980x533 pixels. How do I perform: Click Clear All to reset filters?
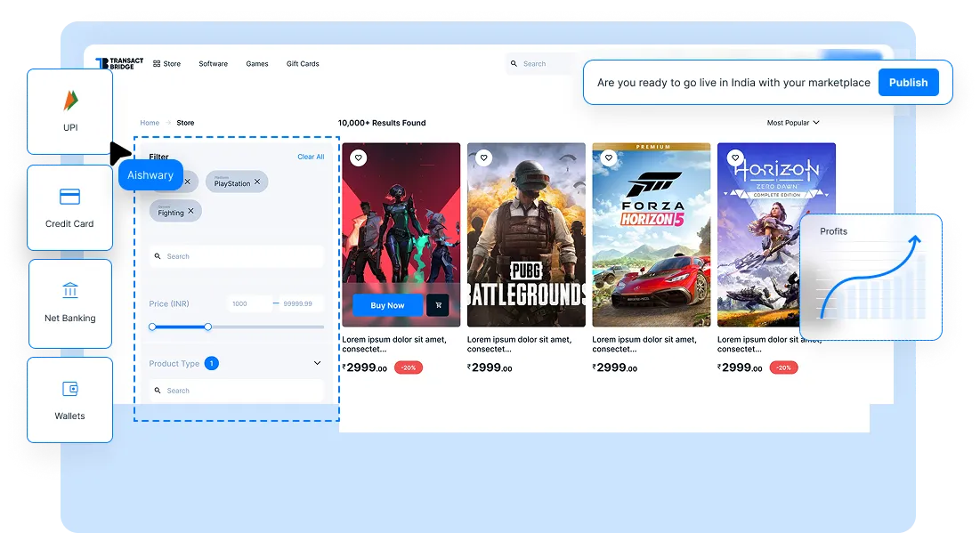pos(311,156)
